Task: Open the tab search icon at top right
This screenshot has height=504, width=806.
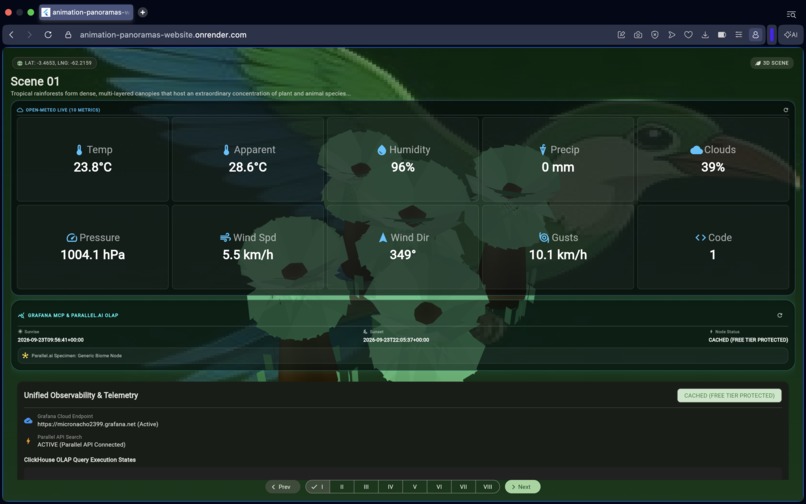Action: click(x=791, y=14)
